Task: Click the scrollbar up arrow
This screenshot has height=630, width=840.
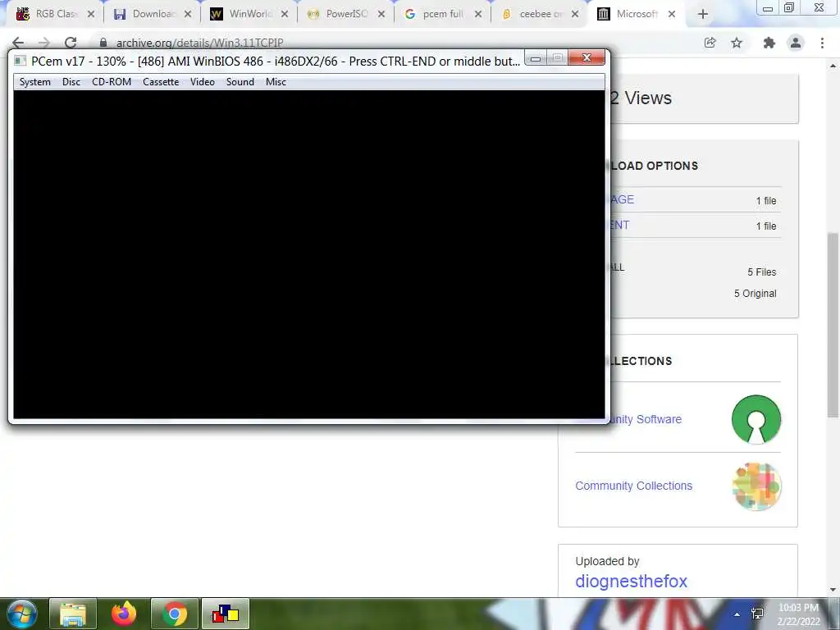Action: click(x=833, y=66)
